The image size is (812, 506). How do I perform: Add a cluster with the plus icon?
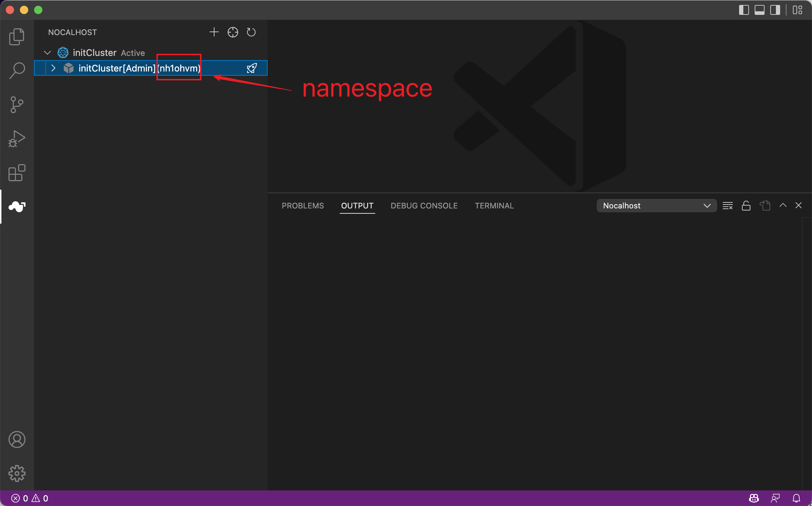click(214, 32)
